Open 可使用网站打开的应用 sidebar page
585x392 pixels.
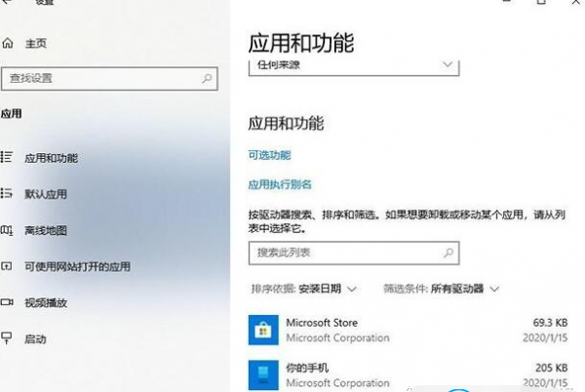(78, 266)
